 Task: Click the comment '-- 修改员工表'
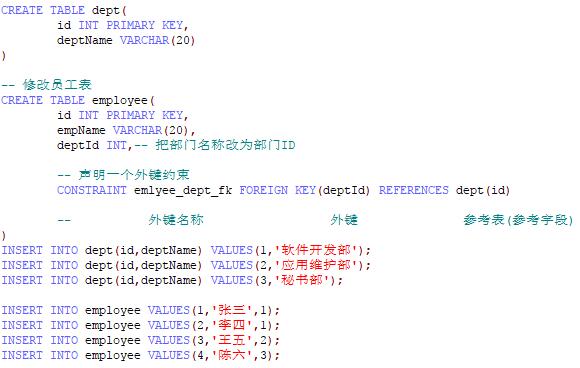(46, 85)
